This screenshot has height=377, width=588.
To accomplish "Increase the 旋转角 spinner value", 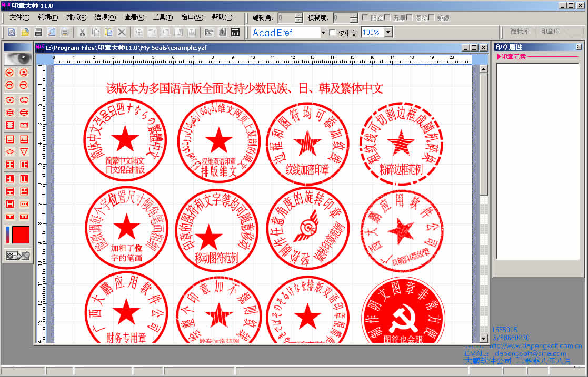I will (298, 15).
